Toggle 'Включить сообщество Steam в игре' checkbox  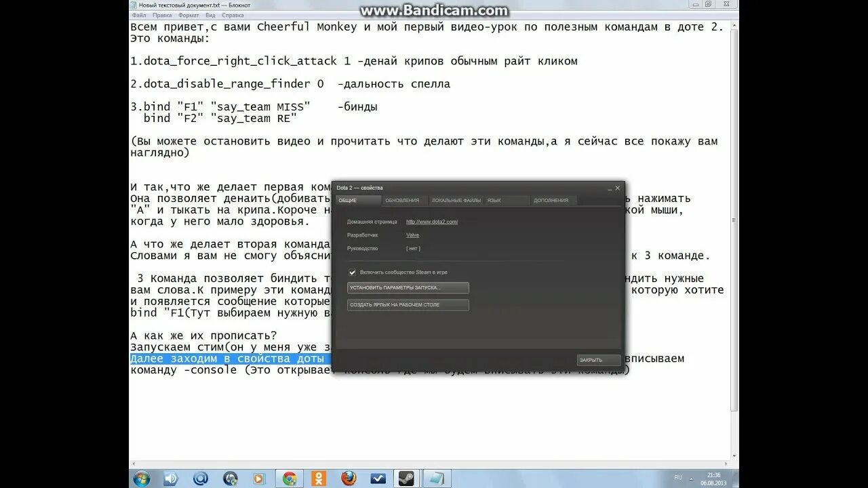[352, 272]
